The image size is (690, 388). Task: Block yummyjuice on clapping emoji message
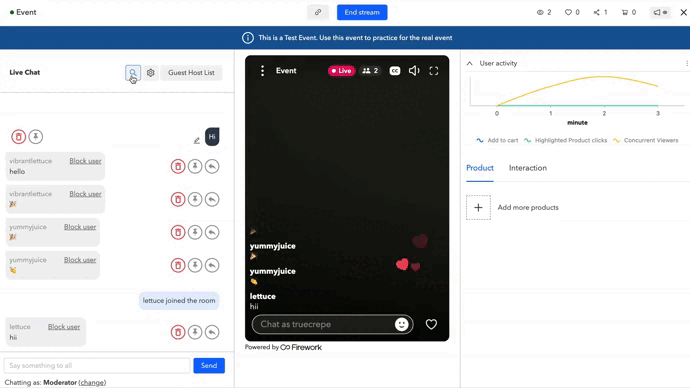pyautogui.click(x=80, y=260)
